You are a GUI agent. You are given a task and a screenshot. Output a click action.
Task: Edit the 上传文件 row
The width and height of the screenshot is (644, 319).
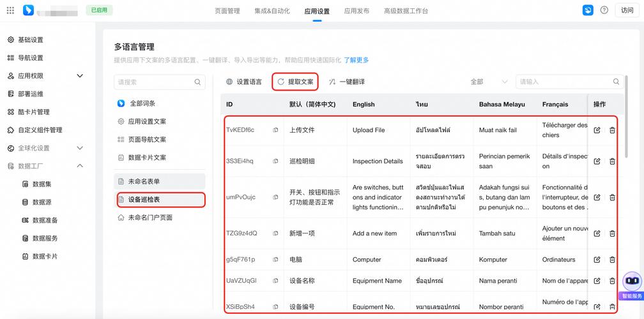click(x=597, y=130)
